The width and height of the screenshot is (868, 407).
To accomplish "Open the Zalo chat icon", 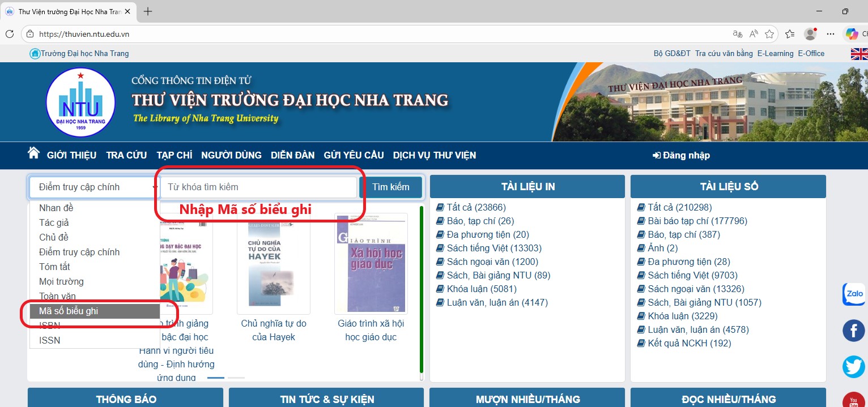I will click(853, 294).
